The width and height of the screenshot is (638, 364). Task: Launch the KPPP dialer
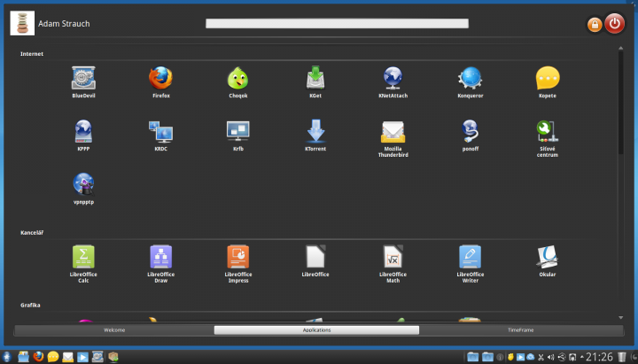point(83,135)
